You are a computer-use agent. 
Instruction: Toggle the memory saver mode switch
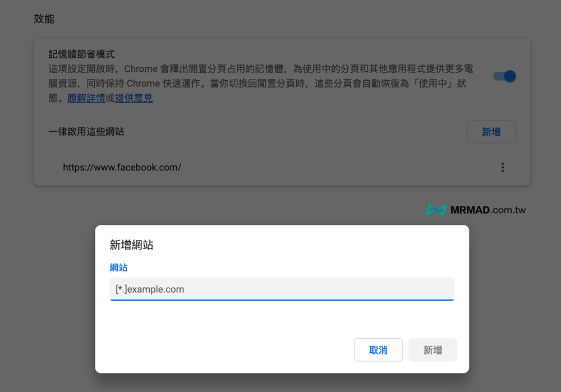504,76
